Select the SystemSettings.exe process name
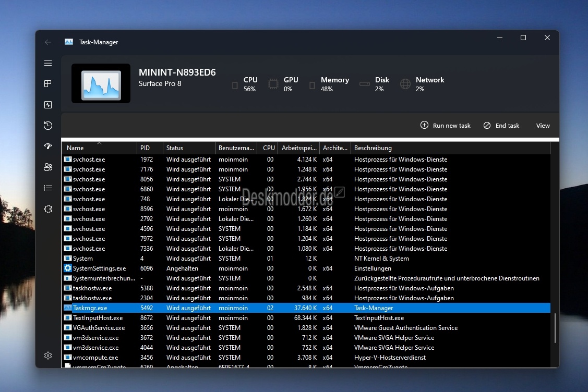The width and height of the screenshot is (588, 392). click(x=99, y=268)
